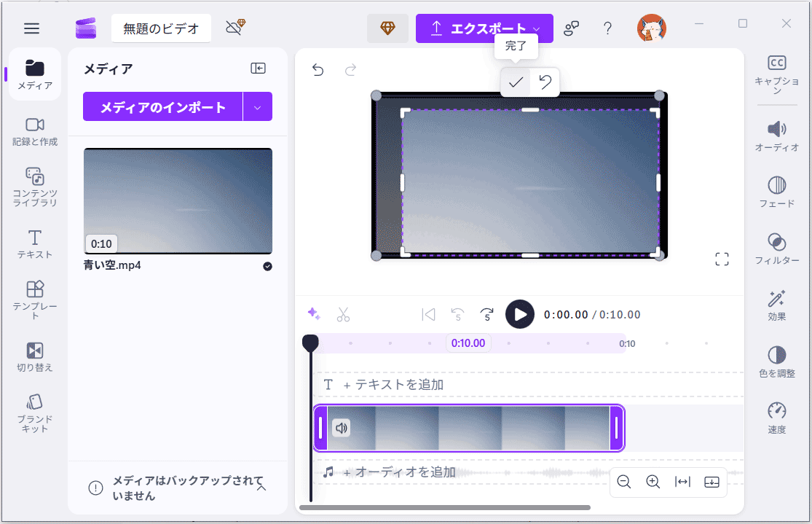Open the 速度 (speed) settings
This screenshot has width=812, height=524.
pos(776,412)
